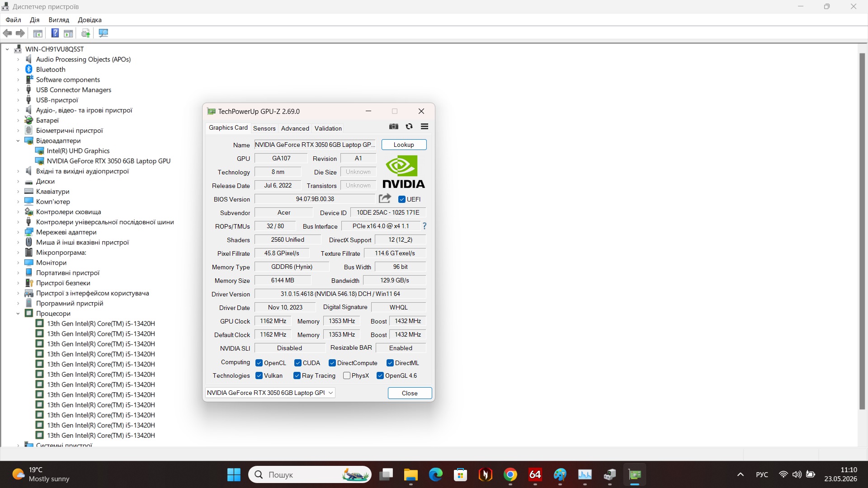Open the Довідка menu
Image resolution: width=868 pixels, height=488 pixels.
click(90, 20)
